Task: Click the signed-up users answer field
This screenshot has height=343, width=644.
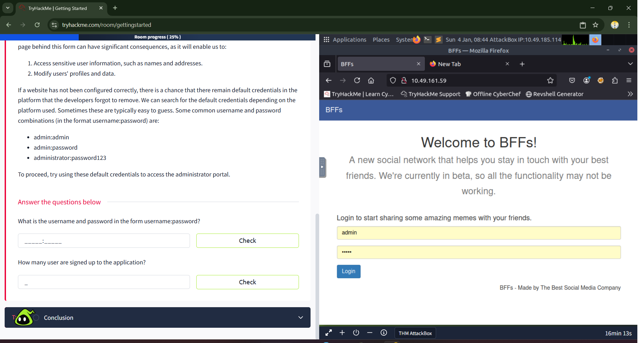Action: click(x=104, y=282)
